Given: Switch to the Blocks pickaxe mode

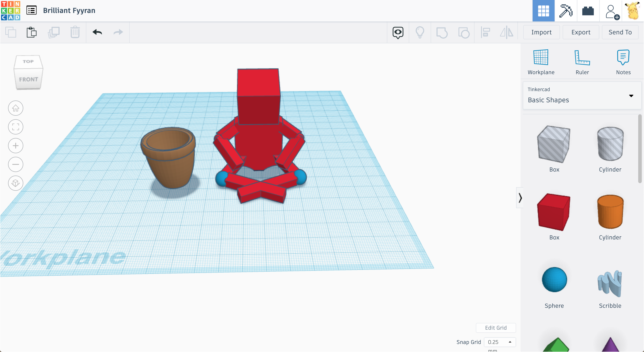Looking at the screenshot, I should pos(566,11).
